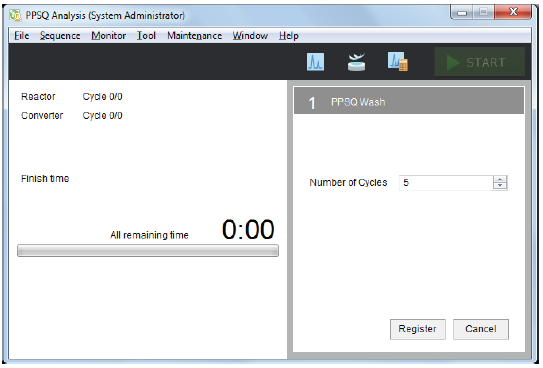This screenshot has width=543, height=368.
Task: Click the Number of Cycles input field
Action: (446, 182)
